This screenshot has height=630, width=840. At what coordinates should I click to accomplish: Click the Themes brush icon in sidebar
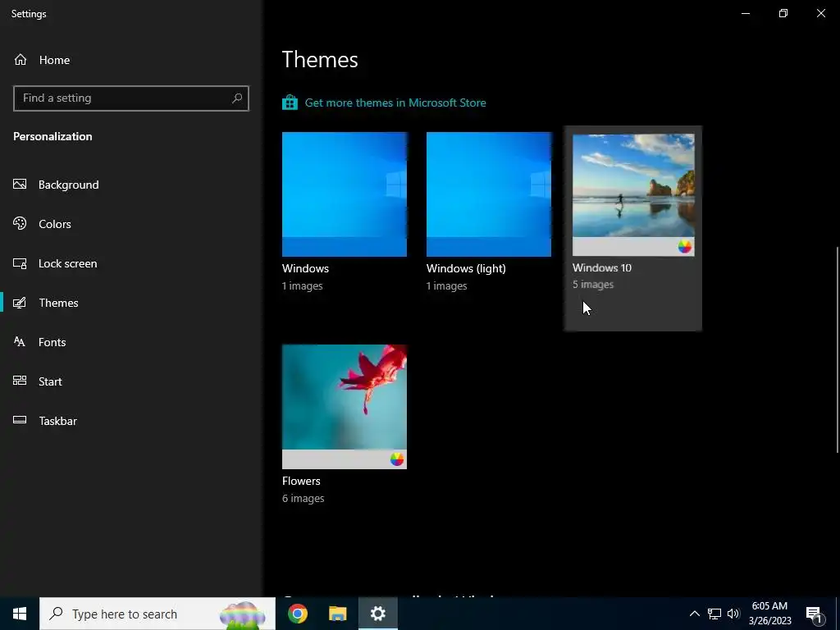click(x=20, y=303)
